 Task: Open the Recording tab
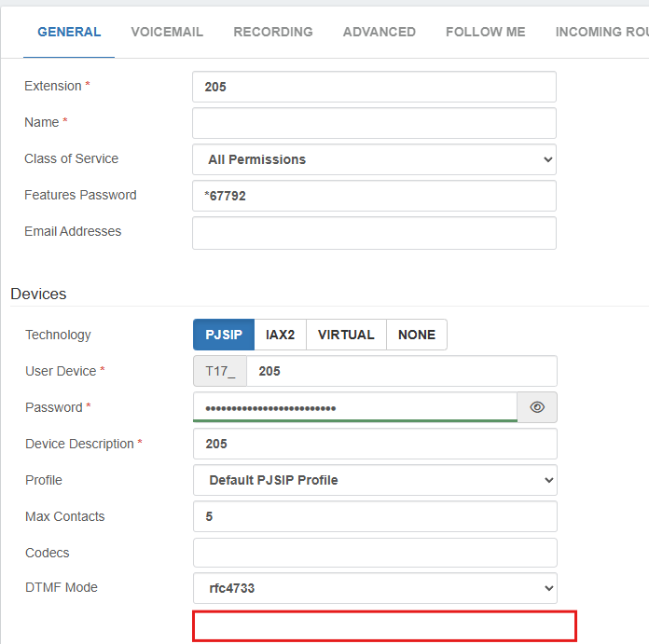tap(273, 32)
